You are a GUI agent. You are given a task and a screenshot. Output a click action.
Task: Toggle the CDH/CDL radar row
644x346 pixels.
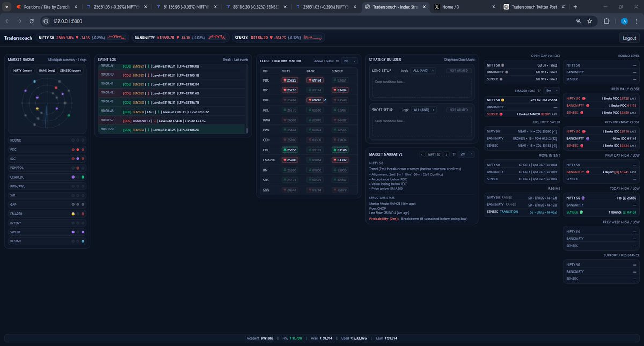[x=47, y=177]
